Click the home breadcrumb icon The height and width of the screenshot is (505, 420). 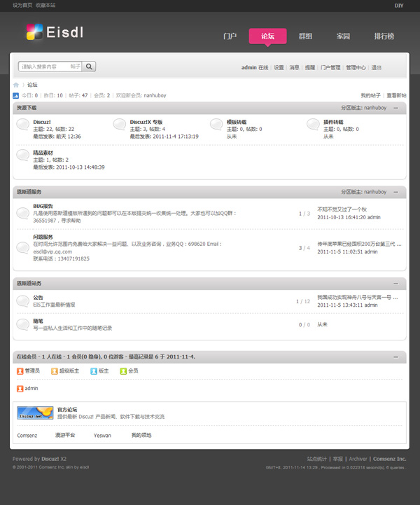pyautogui.click(x=16, y=85)
